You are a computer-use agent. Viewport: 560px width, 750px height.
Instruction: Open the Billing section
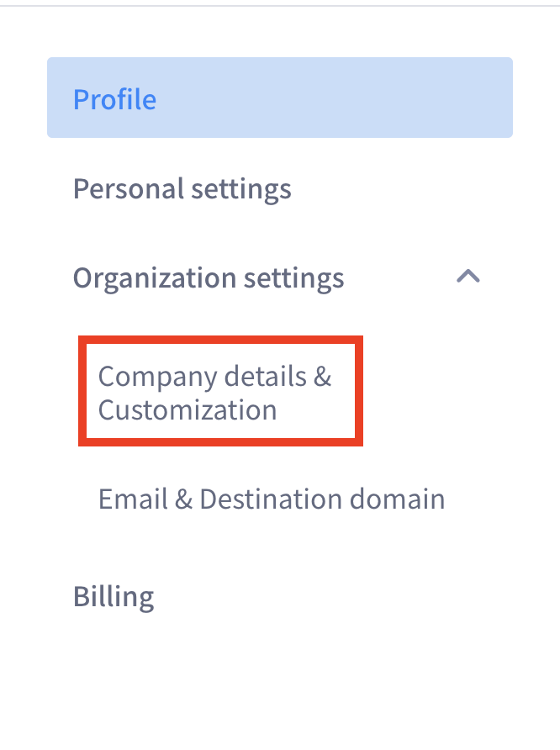[114, 596]
